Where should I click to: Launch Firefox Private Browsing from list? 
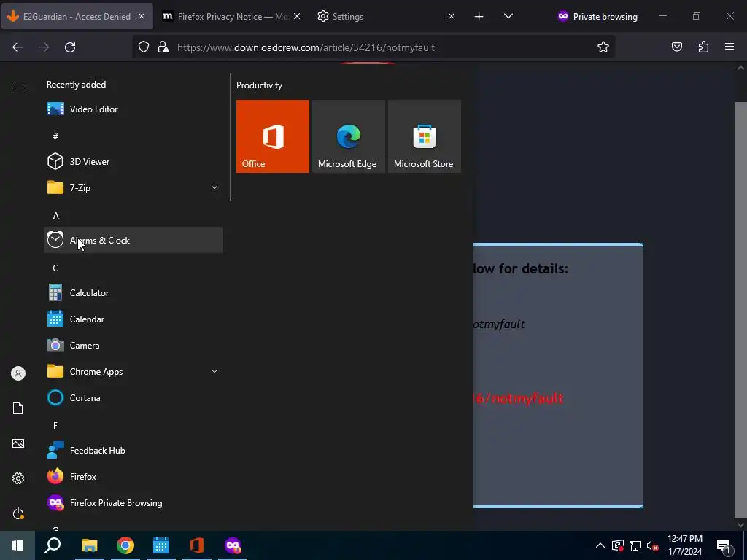click(133, 503)
